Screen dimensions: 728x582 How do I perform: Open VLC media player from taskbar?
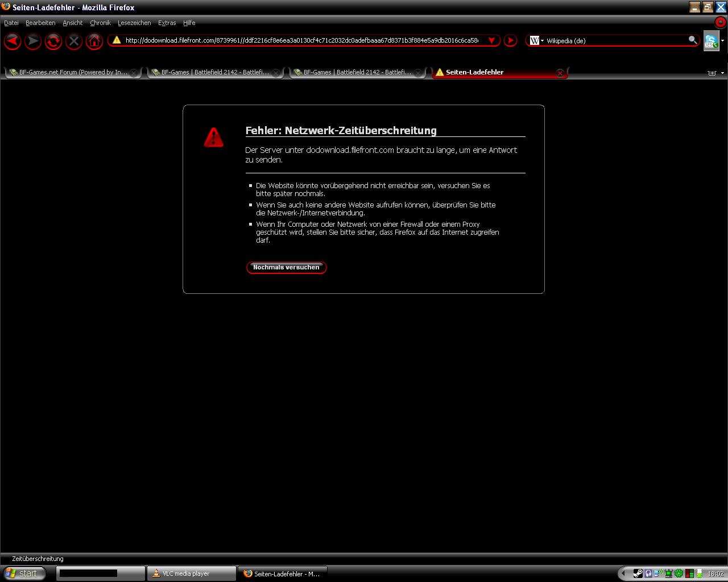[191, 573]
